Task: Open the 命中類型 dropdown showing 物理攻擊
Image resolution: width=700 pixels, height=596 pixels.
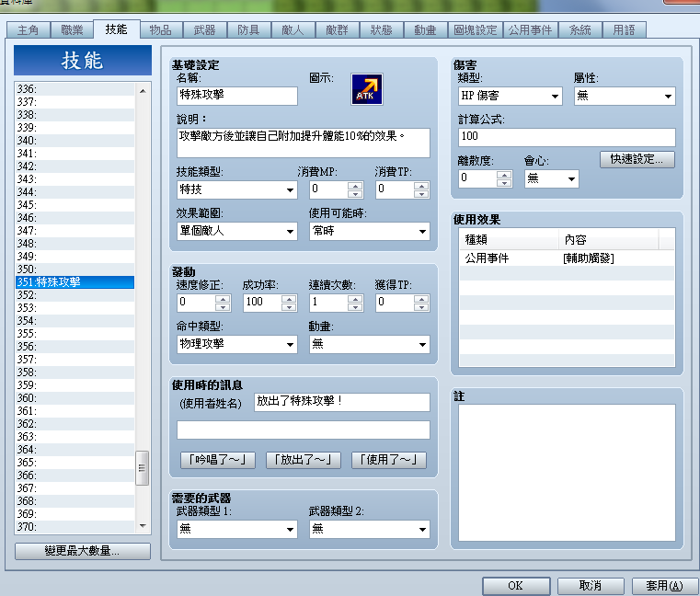Action: pos(237,344)
